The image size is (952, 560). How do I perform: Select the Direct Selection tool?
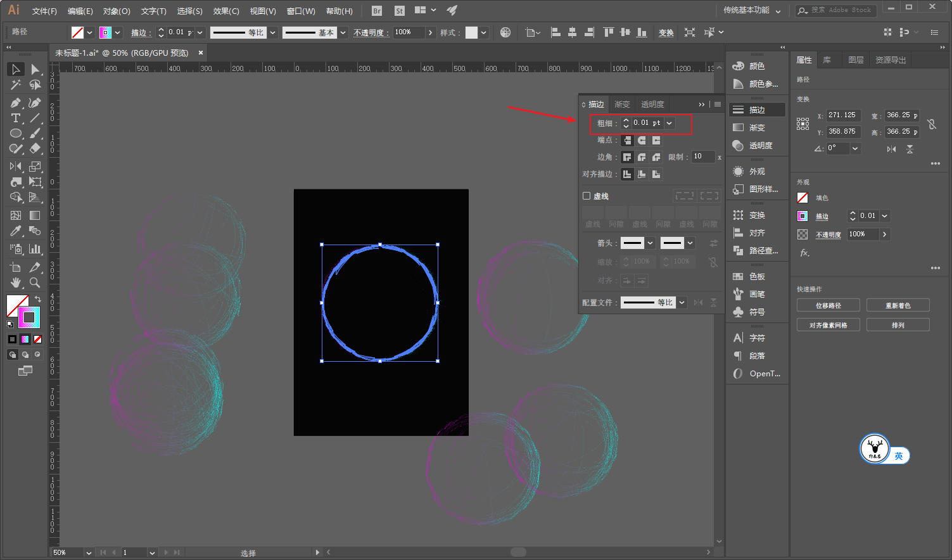point(35,69)
